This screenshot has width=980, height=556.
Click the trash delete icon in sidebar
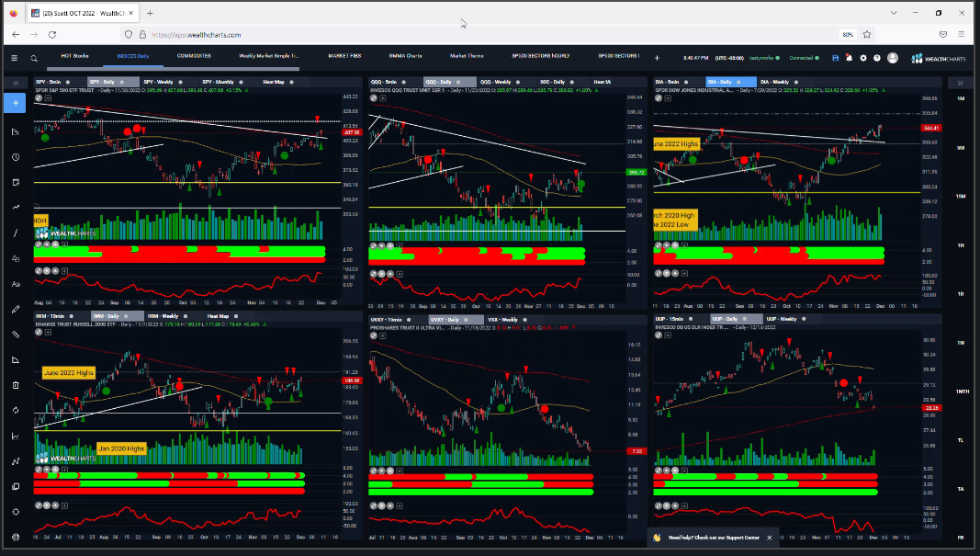click(x=16, y=385)
